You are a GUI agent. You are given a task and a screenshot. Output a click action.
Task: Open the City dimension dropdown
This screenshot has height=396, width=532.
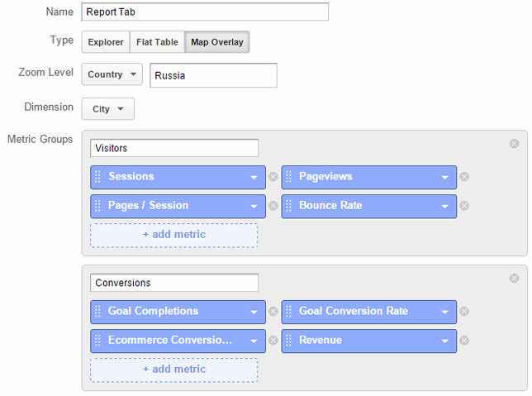coord(108,109)
